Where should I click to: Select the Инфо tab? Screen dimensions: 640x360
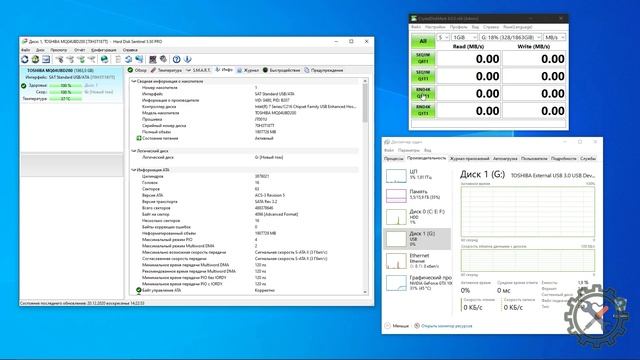[224, 70]
